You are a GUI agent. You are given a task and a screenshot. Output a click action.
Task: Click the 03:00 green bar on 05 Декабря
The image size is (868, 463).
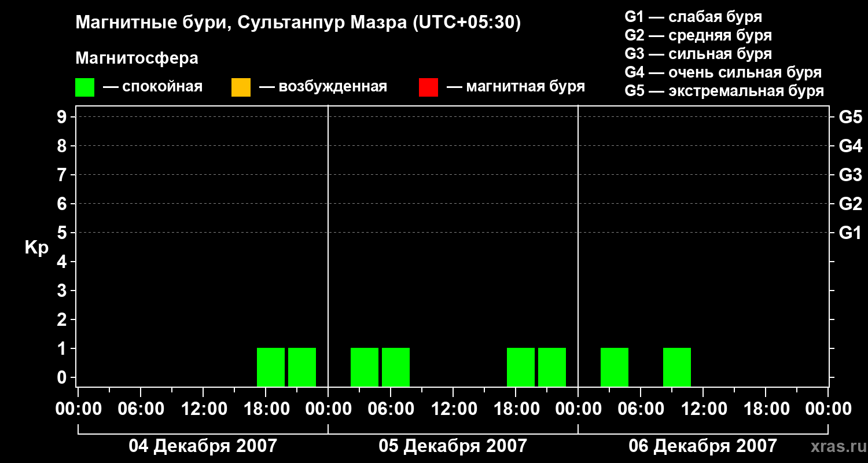365,367
